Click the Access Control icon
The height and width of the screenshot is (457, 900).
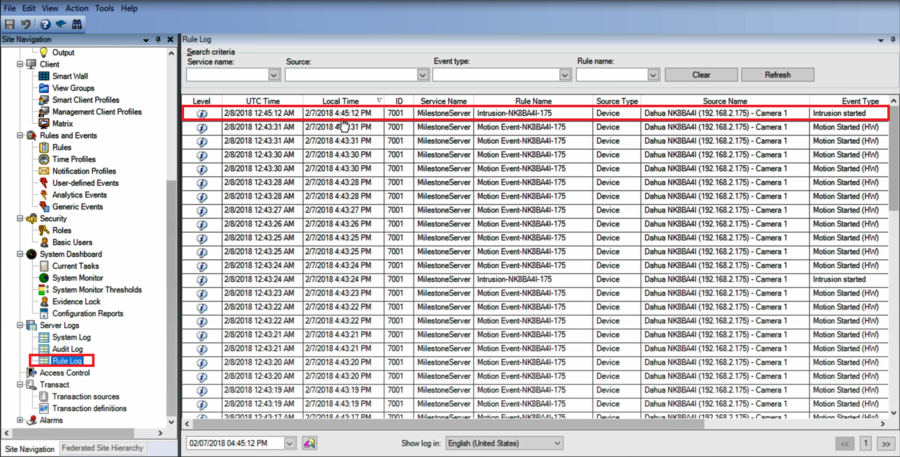click(x=31, y=373)
